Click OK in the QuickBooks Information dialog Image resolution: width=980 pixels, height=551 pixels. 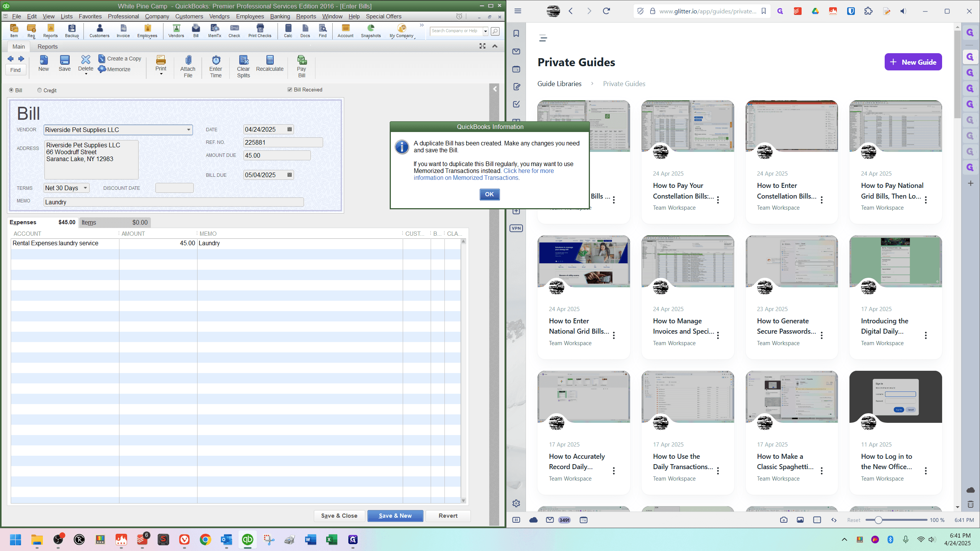[490, 194]
